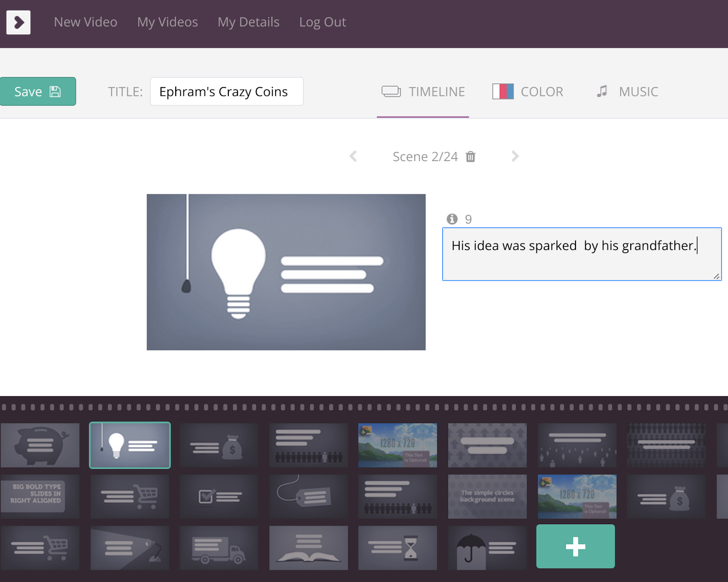The height and width of the screenshot is (582, 728).
Task: Select money bag thumbnail in middle filmstrip row
Action: 666,496
